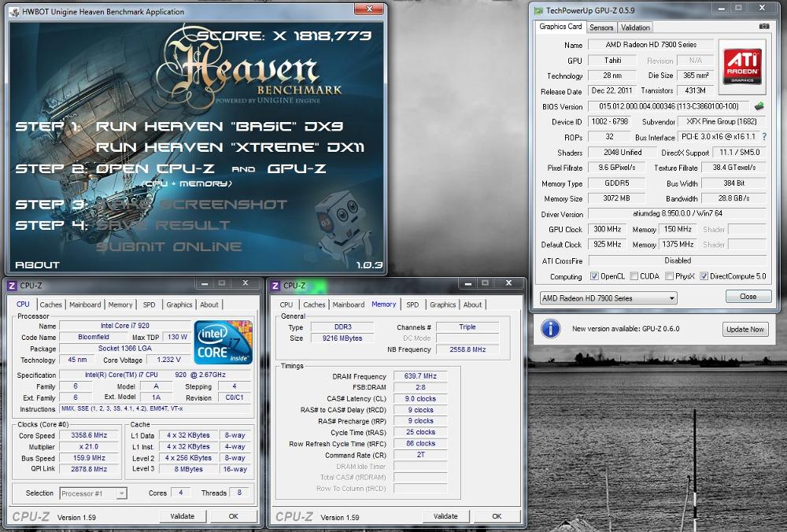Screen dimensions: 787x532
Task: Click OK in left CPU-Z window
Action: (234, 516)
